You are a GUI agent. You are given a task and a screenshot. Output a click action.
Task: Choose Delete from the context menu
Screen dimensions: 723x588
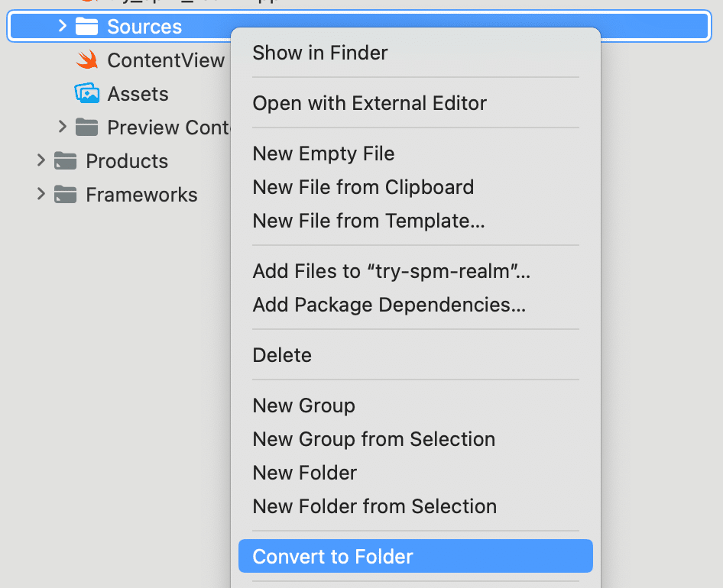tap(282, 354)
